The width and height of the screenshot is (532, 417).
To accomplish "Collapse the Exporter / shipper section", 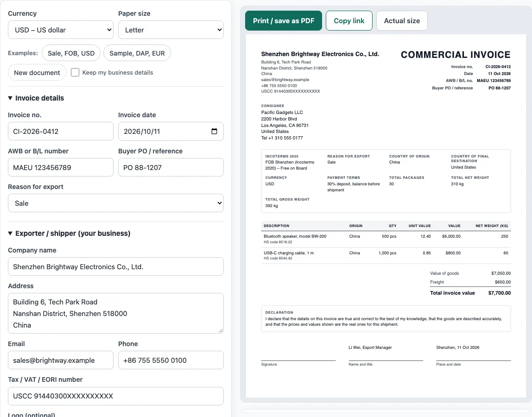I will [x=69, y=234].
